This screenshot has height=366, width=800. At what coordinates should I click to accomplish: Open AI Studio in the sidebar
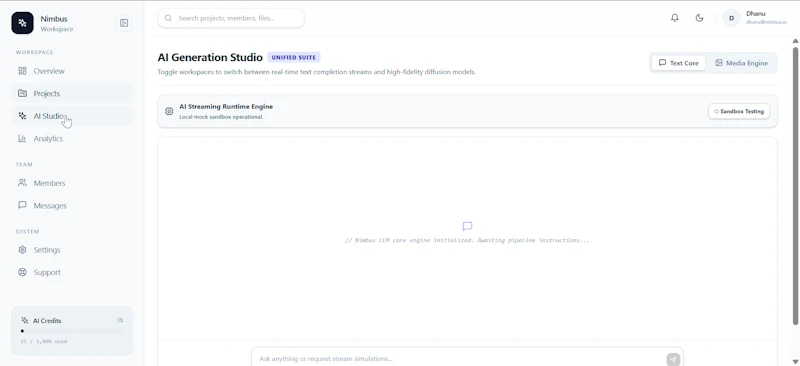pos(71,116)
